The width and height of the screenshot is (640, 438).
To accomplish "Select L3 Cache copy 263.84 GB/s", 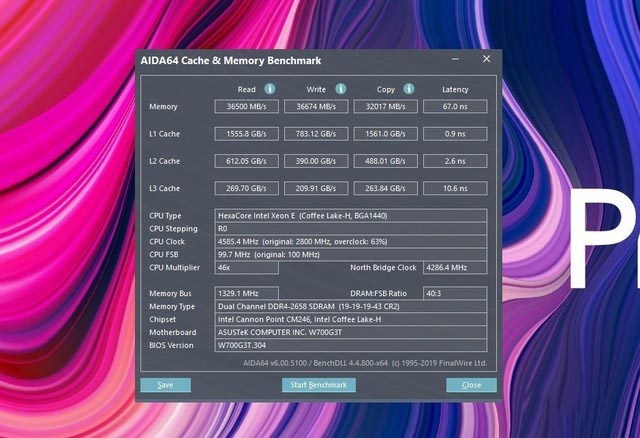I will point(385,188).
